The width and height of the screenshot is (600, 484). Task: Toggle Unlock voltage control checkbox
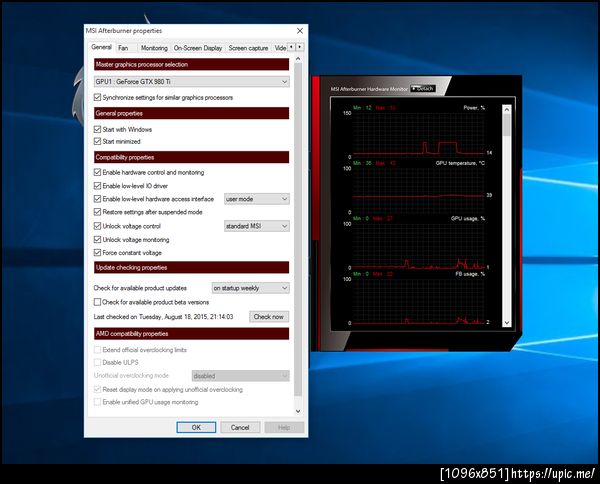pyautogui.click(x=97, y=226)
